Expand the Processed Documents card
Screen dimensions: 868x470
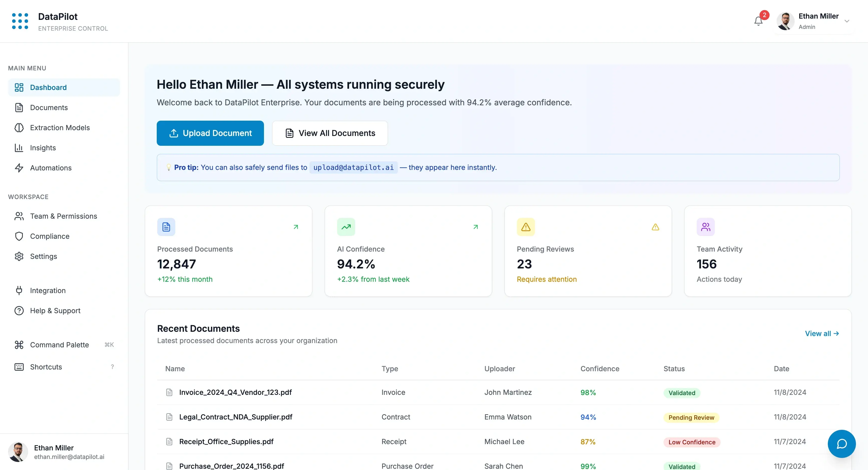click(x=296, y=227)
